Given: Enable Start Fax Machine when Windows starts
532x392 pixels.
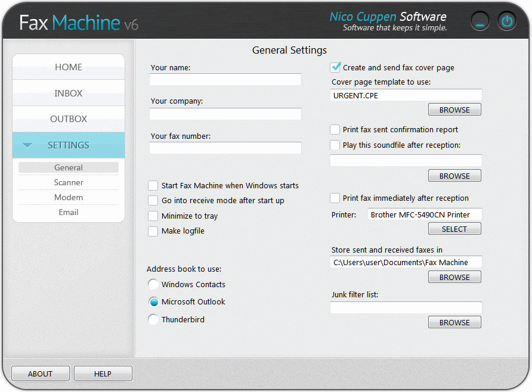Looking at the screenshot, I should point(153,186).
